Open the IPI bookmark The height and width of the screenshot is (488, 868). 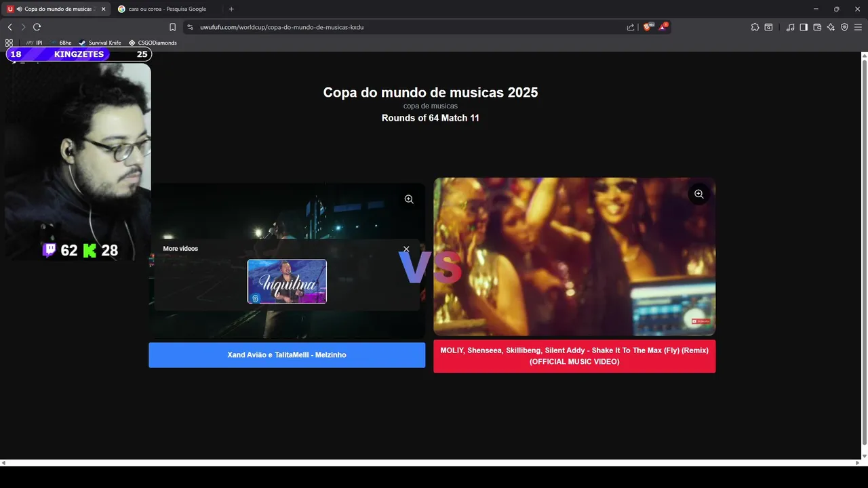(x=34, y=43)
